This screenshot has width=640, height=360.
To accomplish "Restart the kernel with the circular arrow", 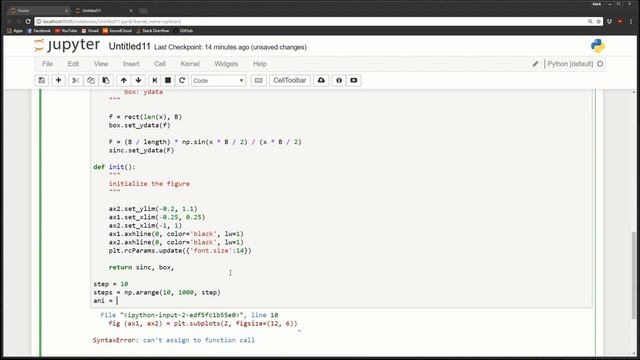I will click(182, 80).
